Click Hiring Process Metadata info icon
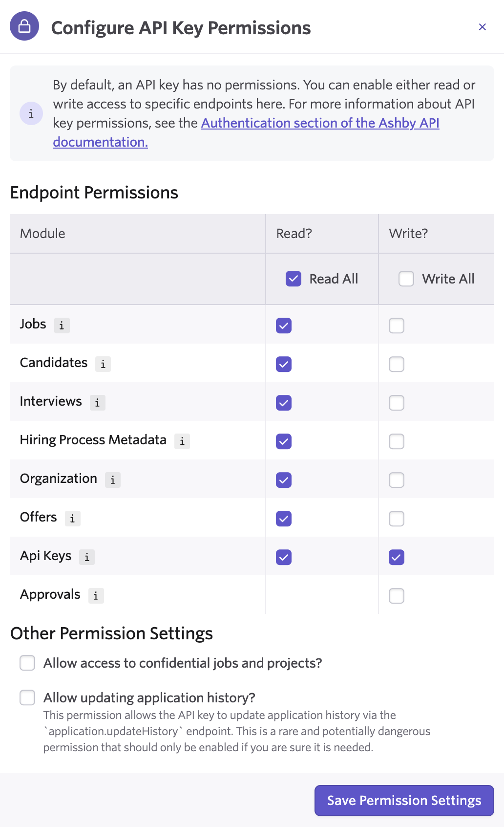This screenshot has width=504, height=827. [x=182, y=441]
